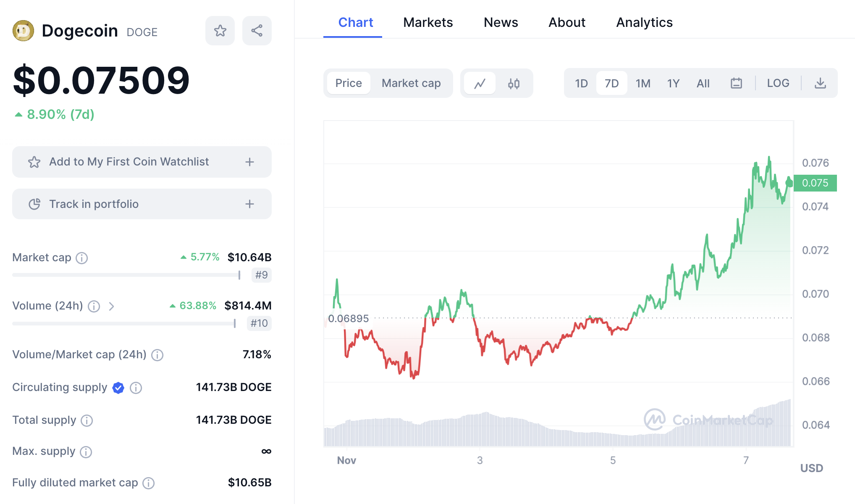The height and width of the screenshot is (504, 855).
Task: Click the Circulating supply info icon
Action: coord(136,388)
